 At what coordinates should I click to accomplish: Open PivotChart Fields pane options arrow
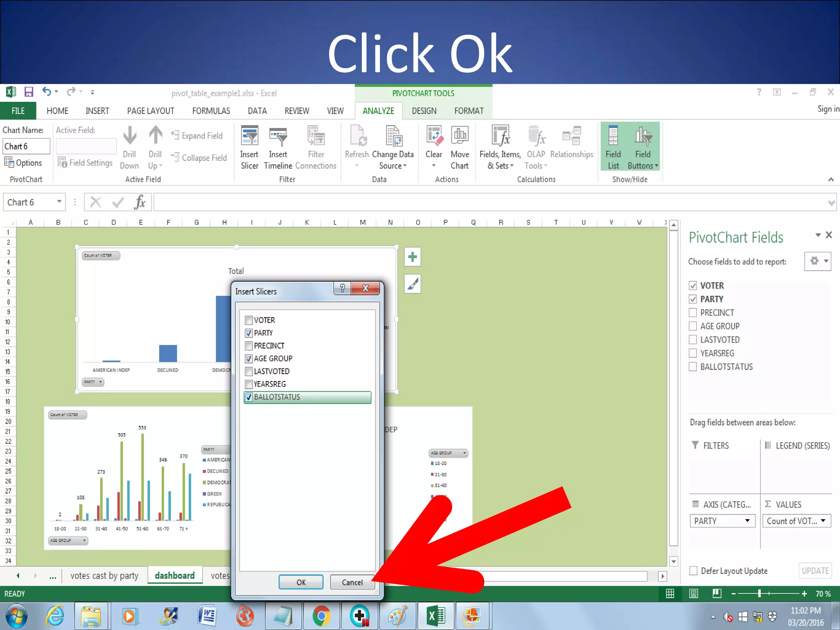[x=818, y=235]
